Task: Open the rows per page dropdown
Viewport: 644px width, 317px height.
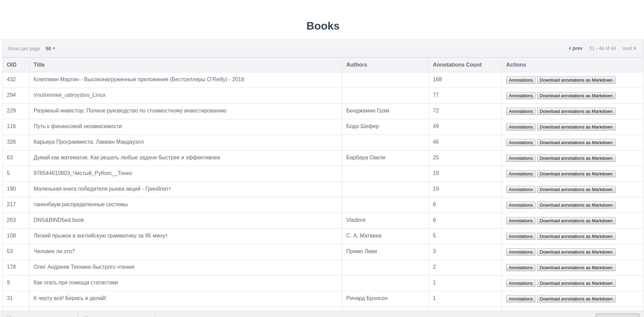Action: [50, 49]
